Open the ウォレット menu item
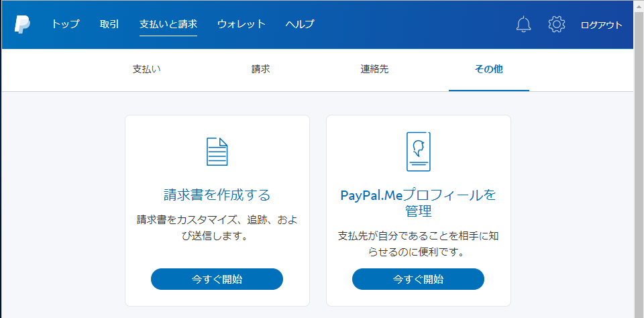 [241, 24]
